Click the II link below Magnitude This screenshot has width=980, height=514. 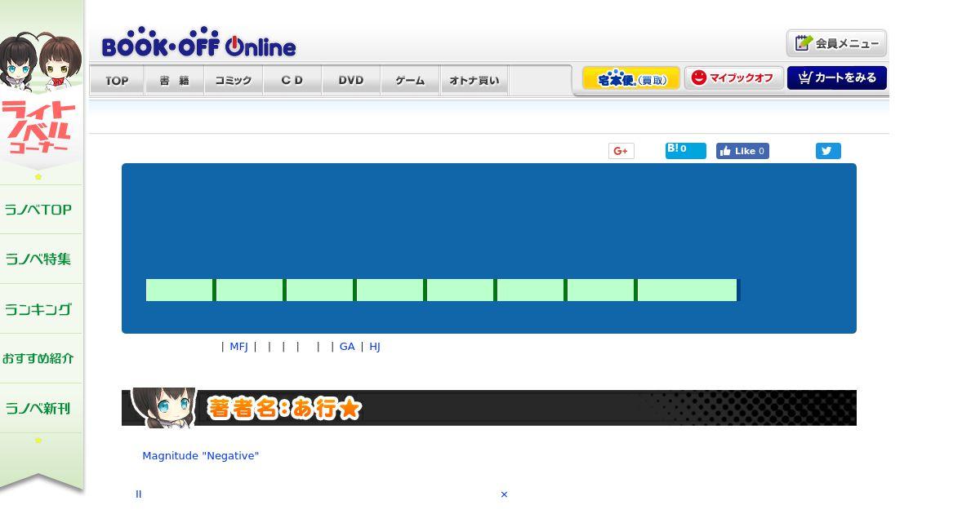[139, 494]
